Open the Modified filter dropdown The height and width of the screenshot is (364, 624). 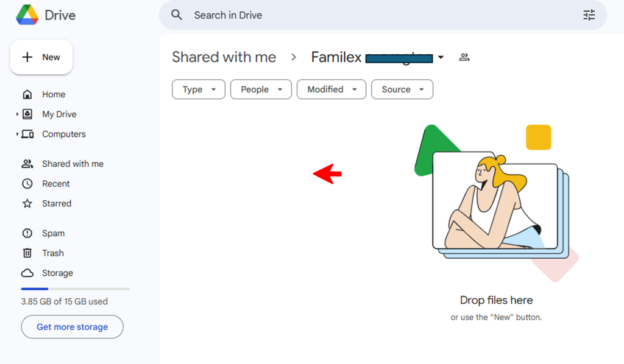[x=331, y=89]
